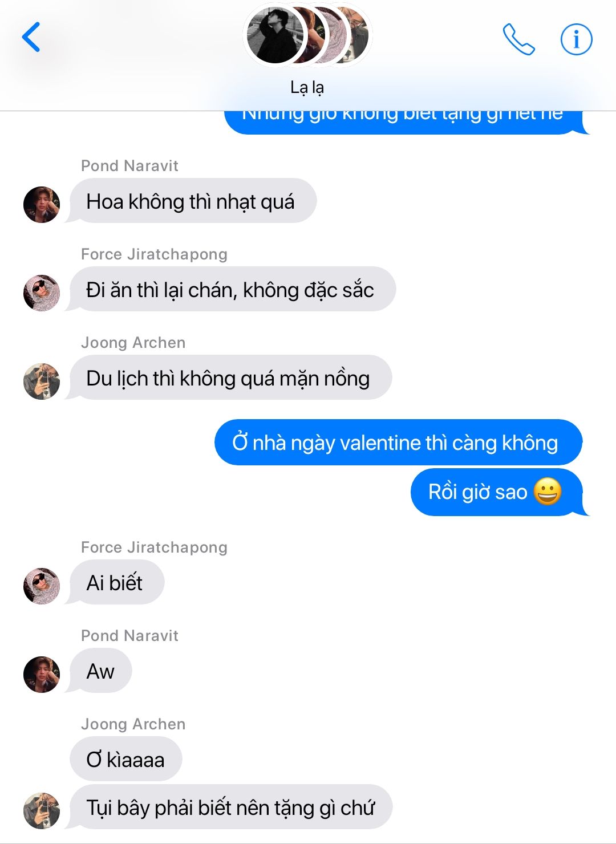Image resolution: width=616 pixels, height=844 pixels.
Task: Tap the group name "Lạ lạ"
Action: point(307,87)
